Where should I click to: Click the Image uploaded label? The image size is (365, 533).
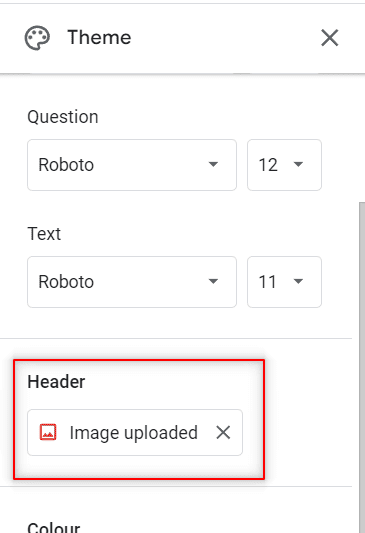pos(134,433)
